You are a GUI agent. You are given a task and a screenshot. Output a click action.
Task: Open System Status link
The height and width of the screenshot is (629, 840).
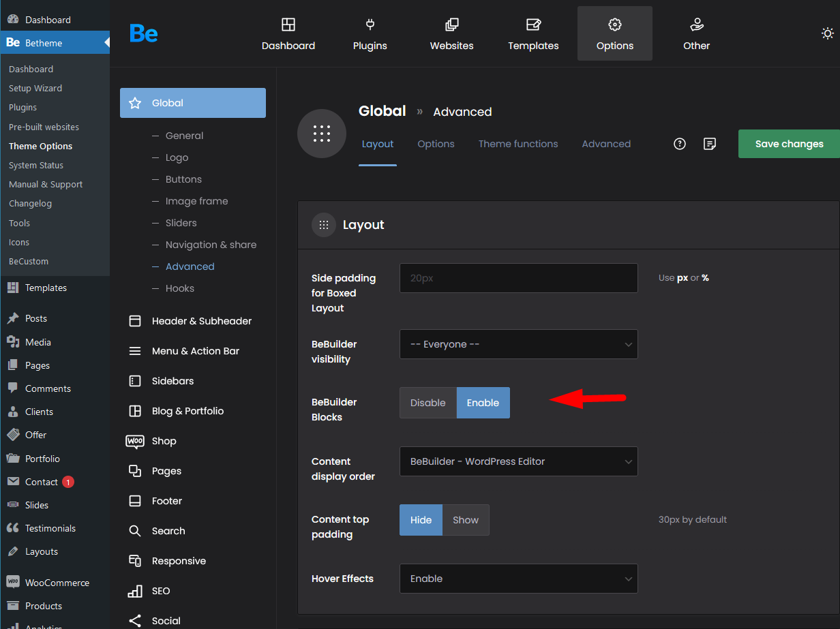point(36,165)
